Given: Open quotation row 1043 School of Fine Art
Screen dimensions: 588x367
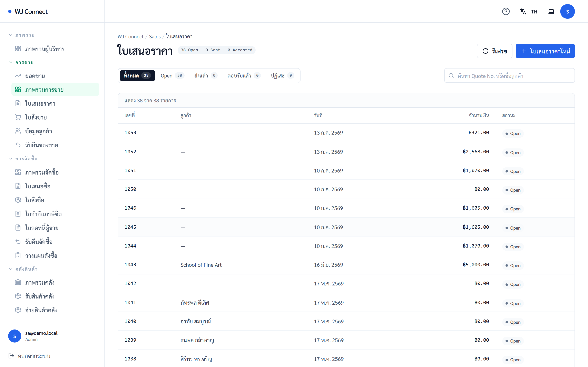Looking at the screenshot, I should point(346,265).
